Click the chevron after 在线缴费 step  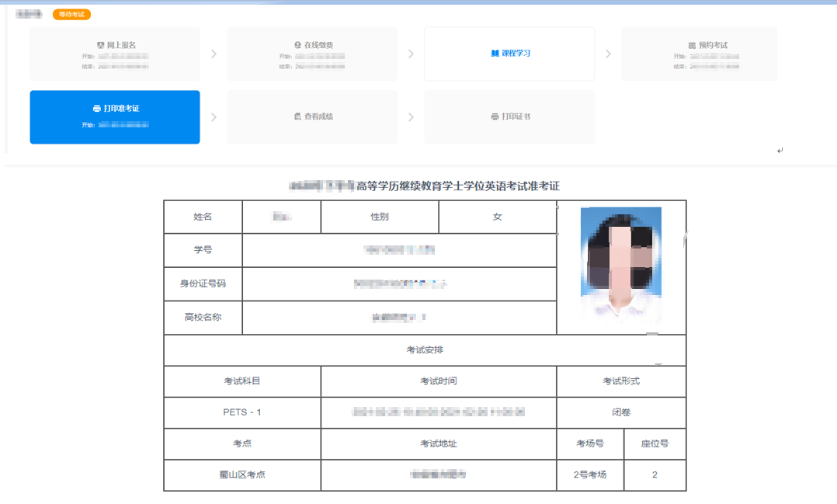pyautogui.click(x=411, y=54)
